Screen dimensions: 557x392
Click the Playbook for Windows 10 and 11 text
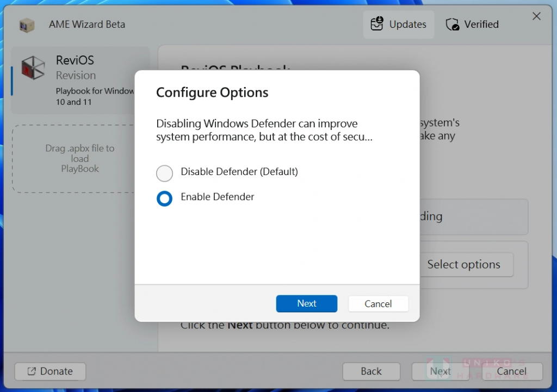pyautogui.click(x=95, y=97)
